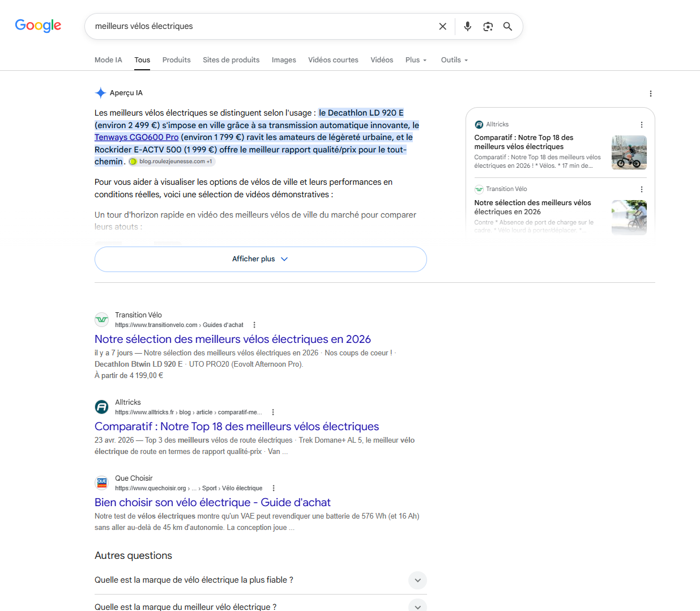Viewport: 700px width, 611px height.
Task: Open 'Bien choisir son vélo électrique' result
Action: [212, 502]
